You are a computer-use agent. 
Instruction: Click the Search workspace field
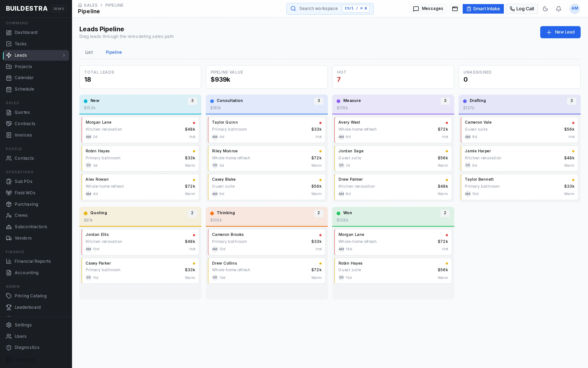point(330,9)
